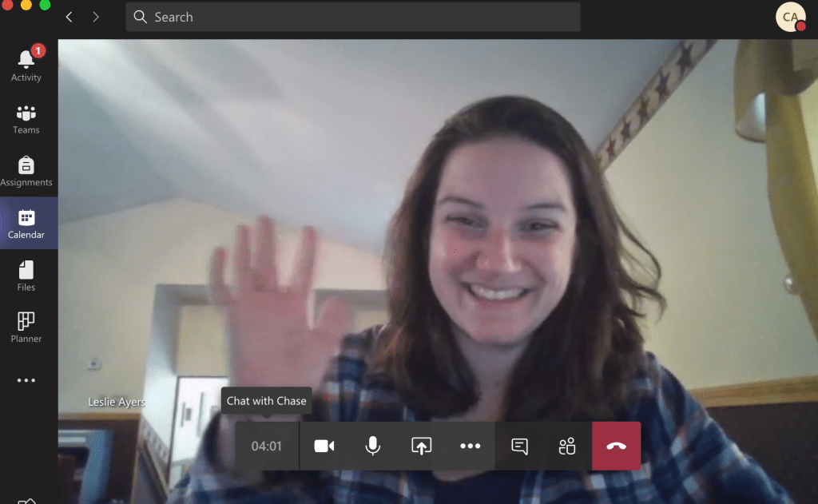Click the 04:01 call duration timer
818x504 pixels.
(x=267, y=446)
